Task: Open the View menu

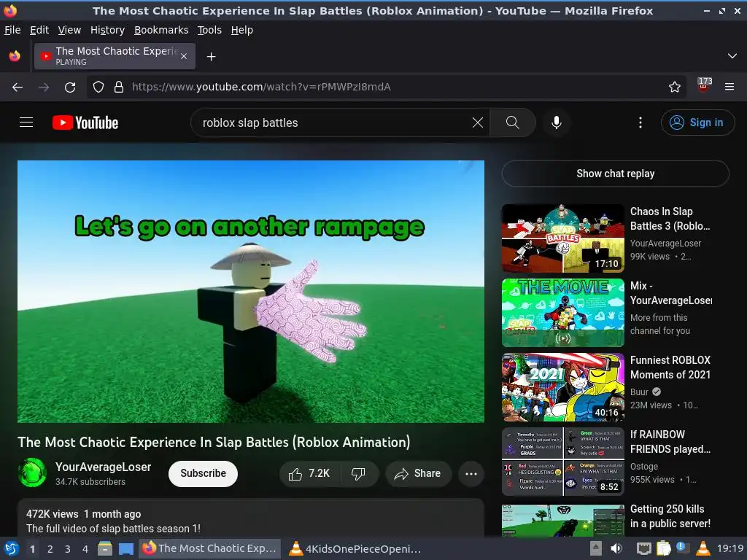Action: click(69, 30)
